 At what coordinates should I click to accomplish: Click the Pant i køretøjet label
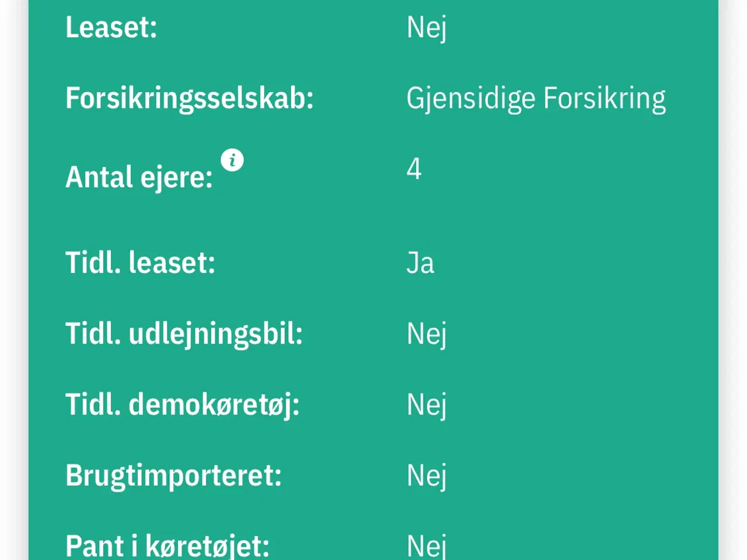click(x=167, y=546)
